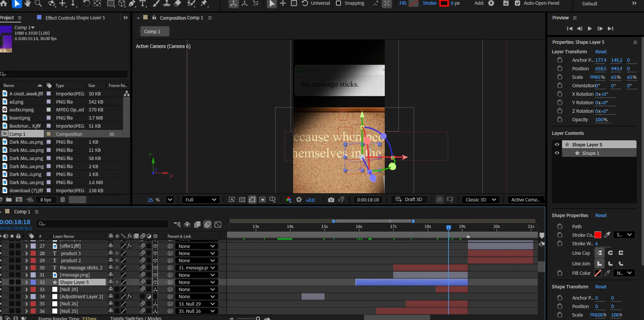Expand the Shape Layer 5 layer row
This screenshot has height=320, width=644.
tap(26, 282)
